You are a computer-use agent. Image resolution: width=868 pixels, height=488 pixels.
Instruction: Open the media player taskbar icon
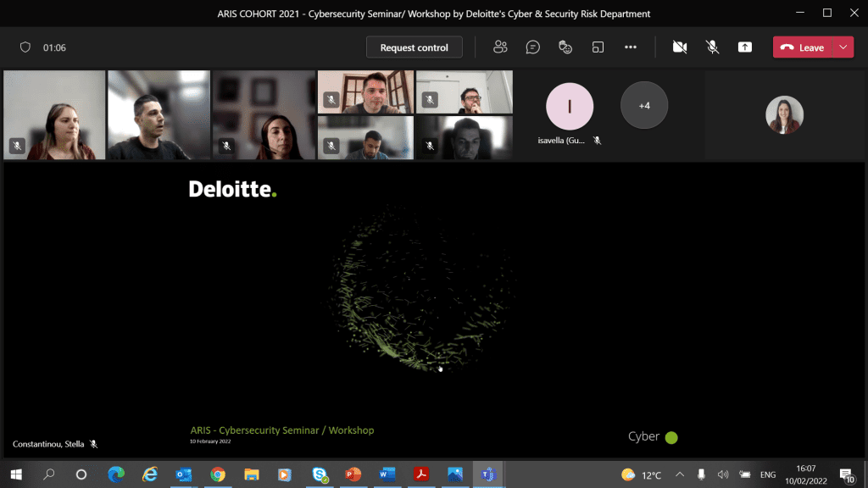click(x=285, y=474)
